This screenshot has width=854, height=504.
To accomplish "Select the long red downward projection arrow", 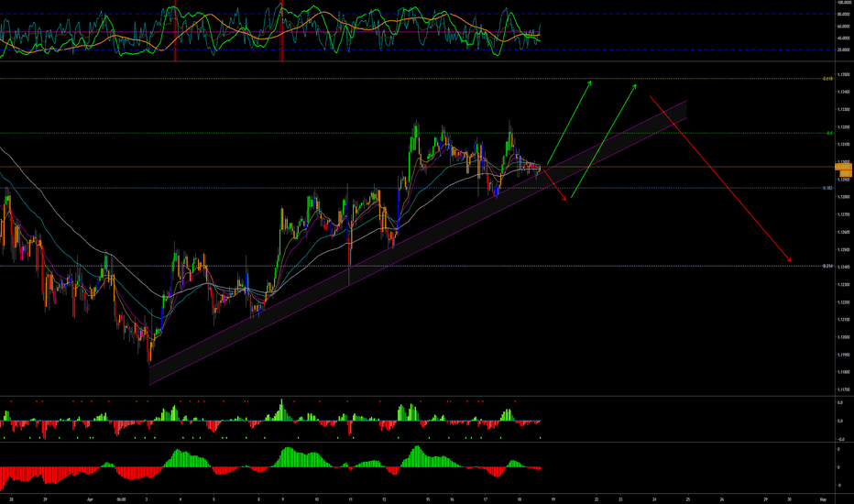I will (720, 179).
